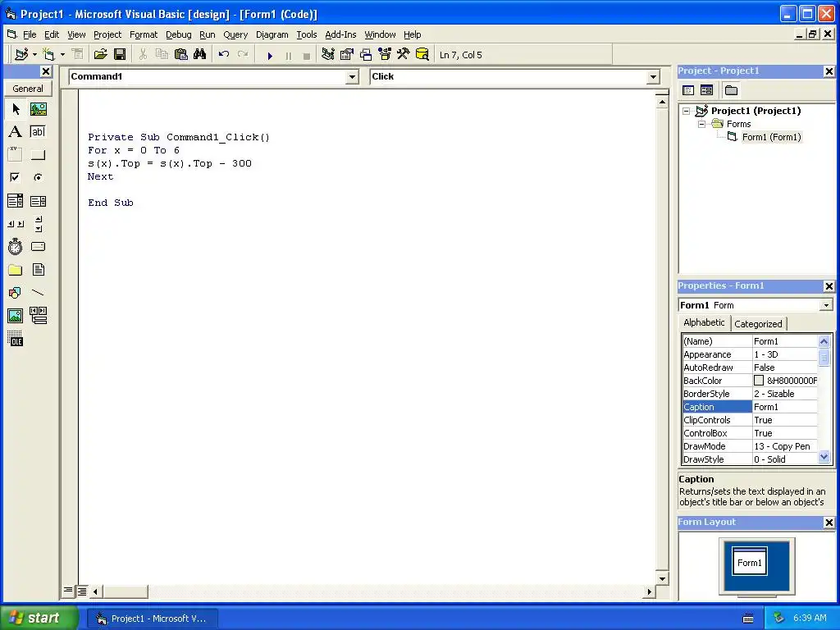Click Save Project floppy disk icon
The width and height of the screenshot is (840, 630).
point(120,55)
